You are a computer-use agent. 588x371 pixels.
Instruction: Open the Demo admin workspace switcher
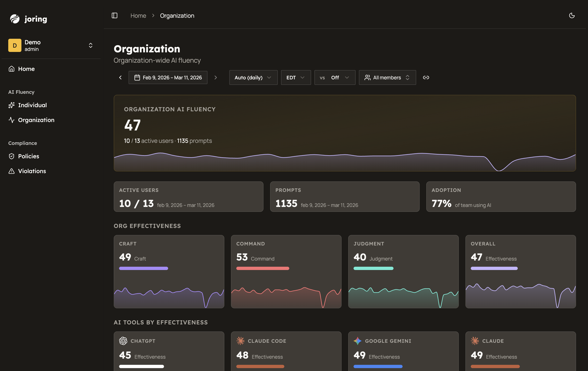pyautogui.click(x=50, y=45)
